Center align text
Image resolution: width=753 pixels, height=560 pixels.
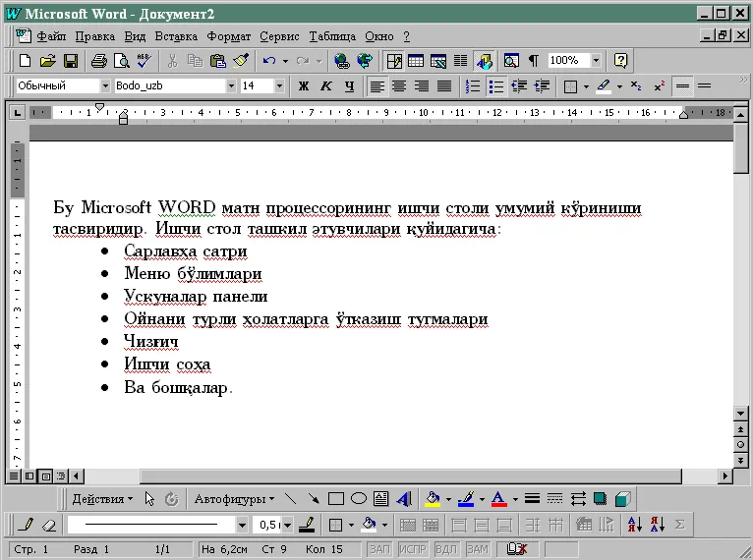point(399,86)
